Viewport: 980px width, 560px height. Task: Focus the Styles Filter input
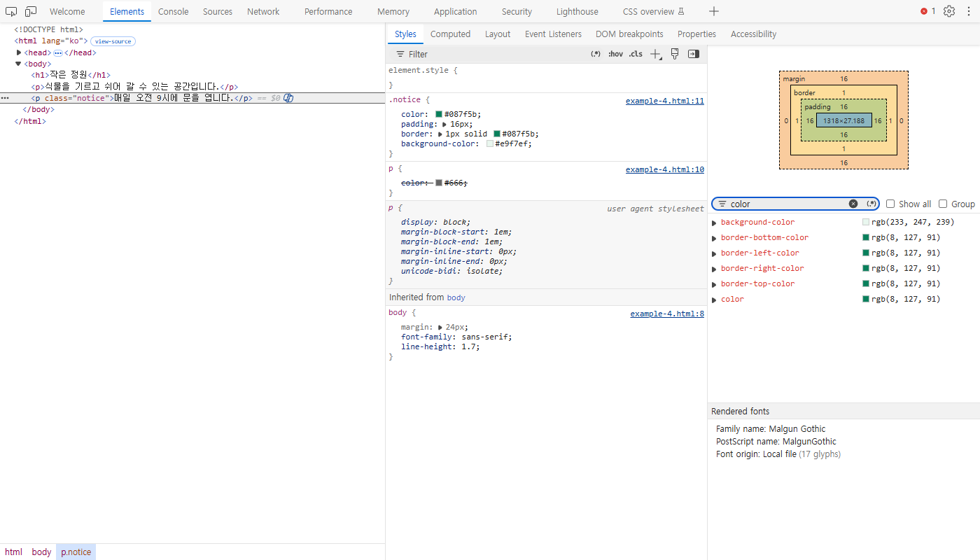click(x=490, y=54)
